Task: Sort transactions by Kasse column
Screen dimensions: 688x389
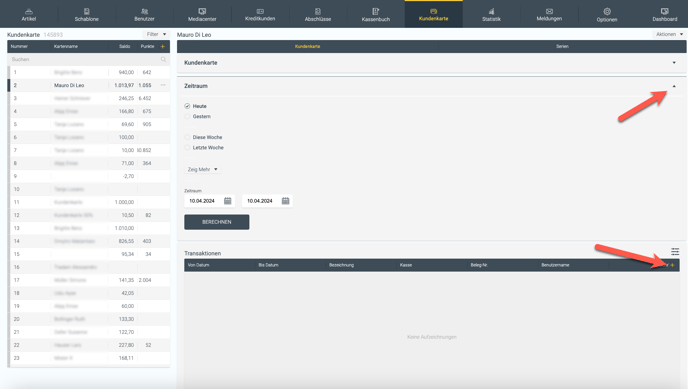Action: point(406,265)
